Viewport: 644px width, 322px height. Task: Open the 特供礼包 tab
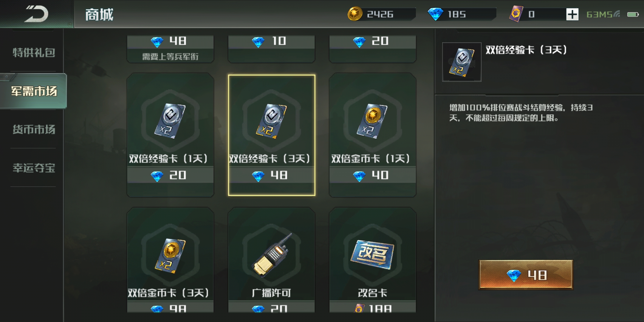pos(34,52)
